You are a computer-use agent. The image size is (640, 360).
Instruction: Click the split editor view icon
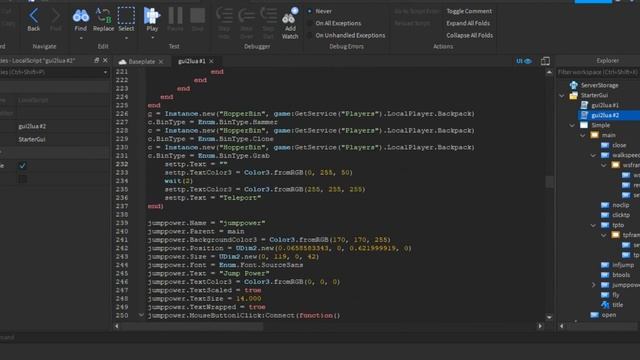545,61
